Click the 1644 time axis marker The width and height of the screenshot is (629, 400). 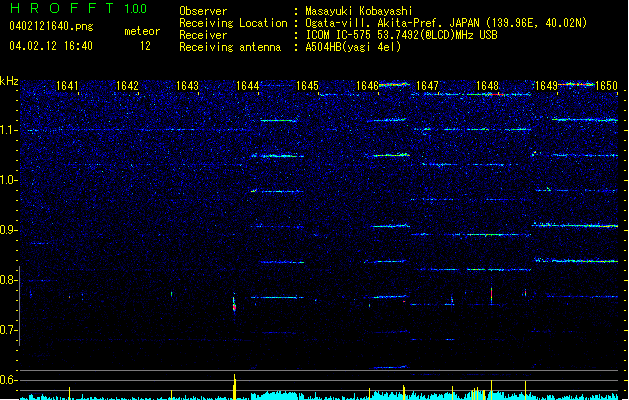click(248, 86)
